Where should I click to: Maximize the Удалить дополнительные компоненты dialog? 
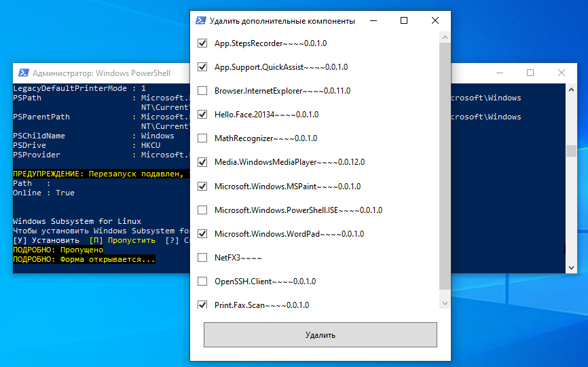(404, 20)
